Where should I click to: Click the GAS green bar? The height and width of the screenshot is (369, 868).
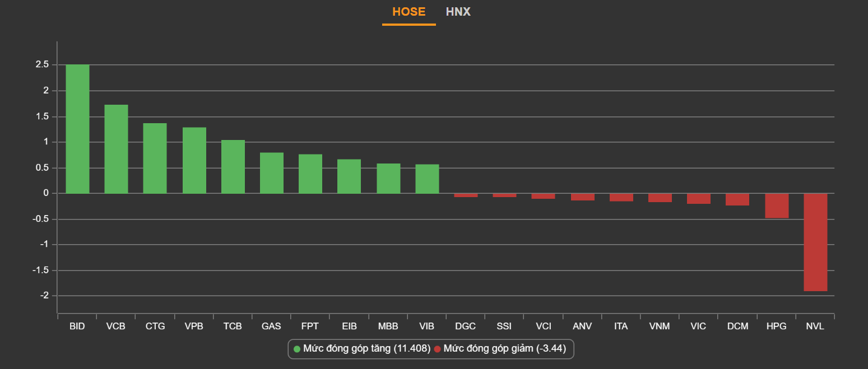click(x=272, y=173)
